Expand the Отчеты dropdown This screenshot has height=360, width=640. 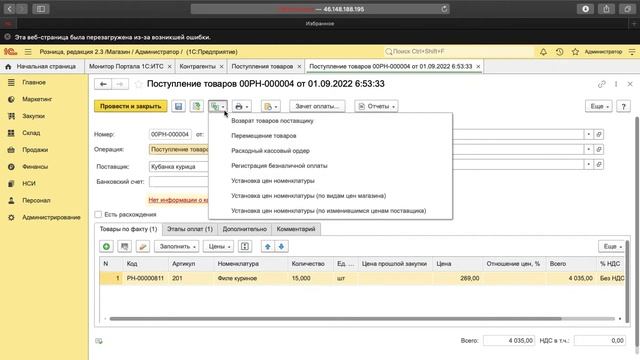click(376, 106)
